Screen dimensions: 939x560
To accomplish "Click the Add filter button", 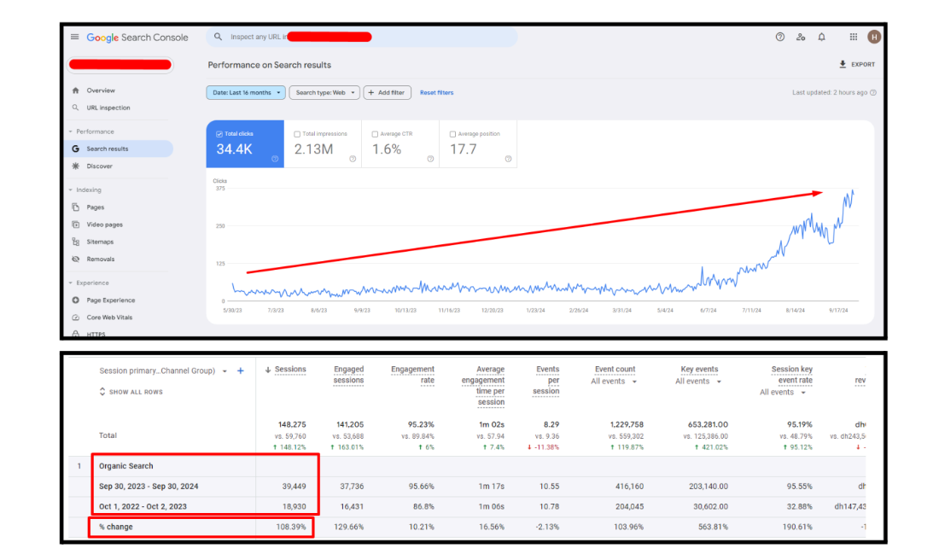I will pos(387,93).
